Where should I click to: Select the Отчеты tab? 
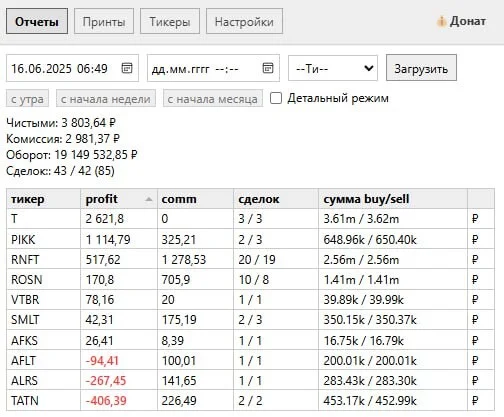click(x=37, y=22)
